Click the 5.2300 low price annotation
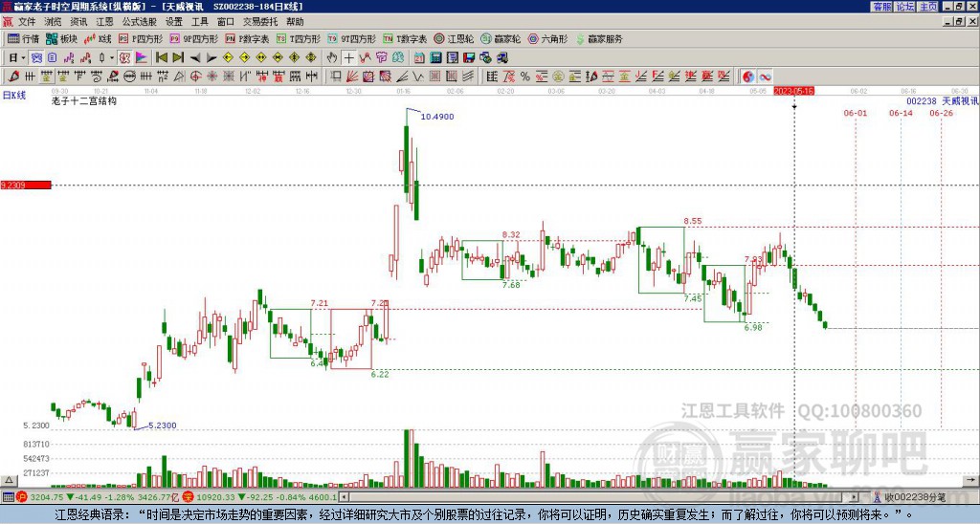980x524 pixels. click(x=163, y=426)
